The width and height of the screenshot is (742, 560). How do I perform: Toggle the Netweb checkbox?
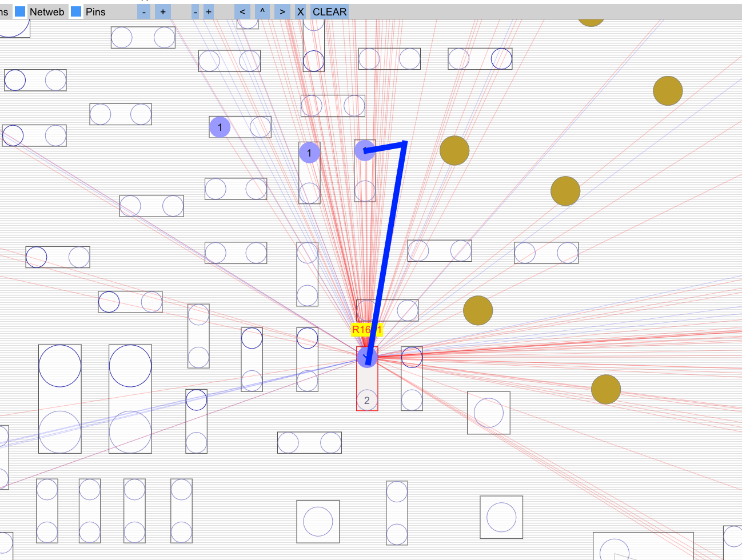point(20,12)
